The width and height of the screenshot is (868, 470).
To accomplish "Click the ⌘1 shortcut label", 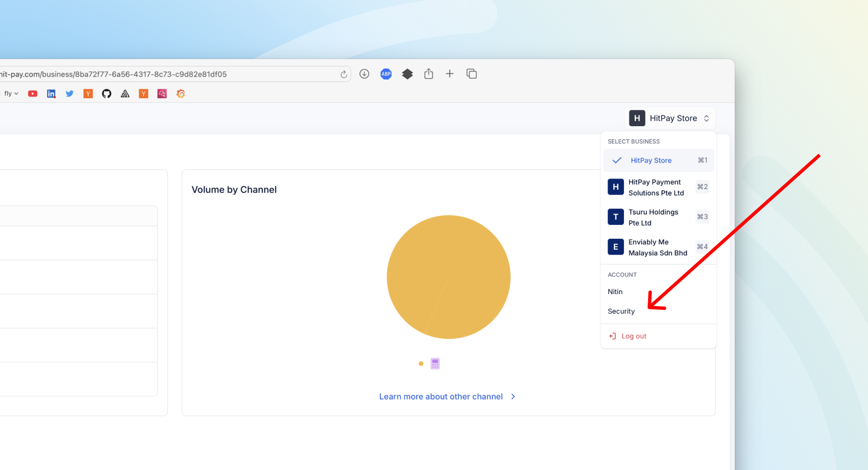I will [703, 160].
